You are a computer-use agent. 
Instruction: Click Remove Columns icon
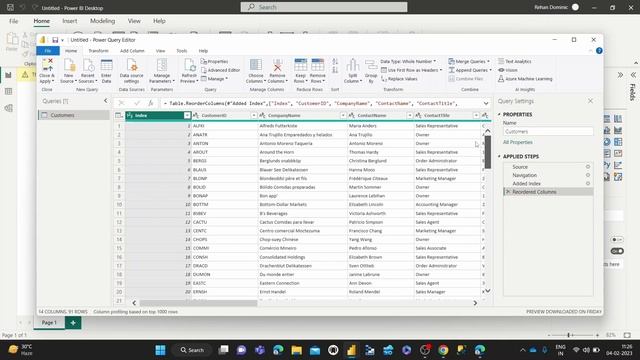pos(278,64)
